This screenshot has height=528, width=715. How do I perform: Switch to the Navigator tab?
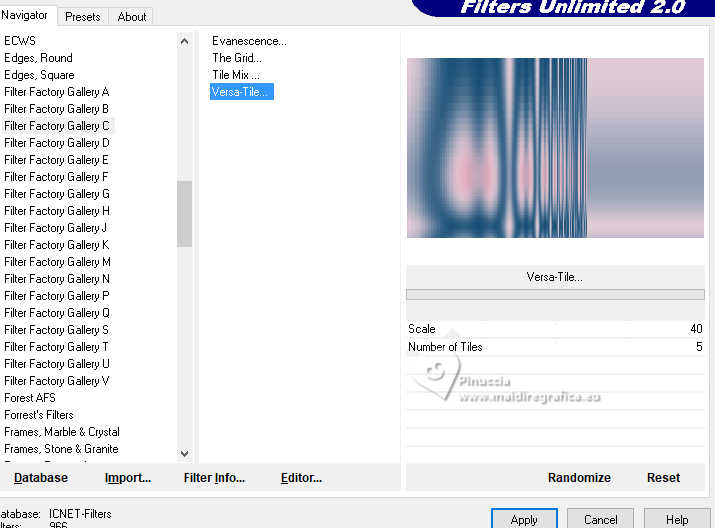25,16
